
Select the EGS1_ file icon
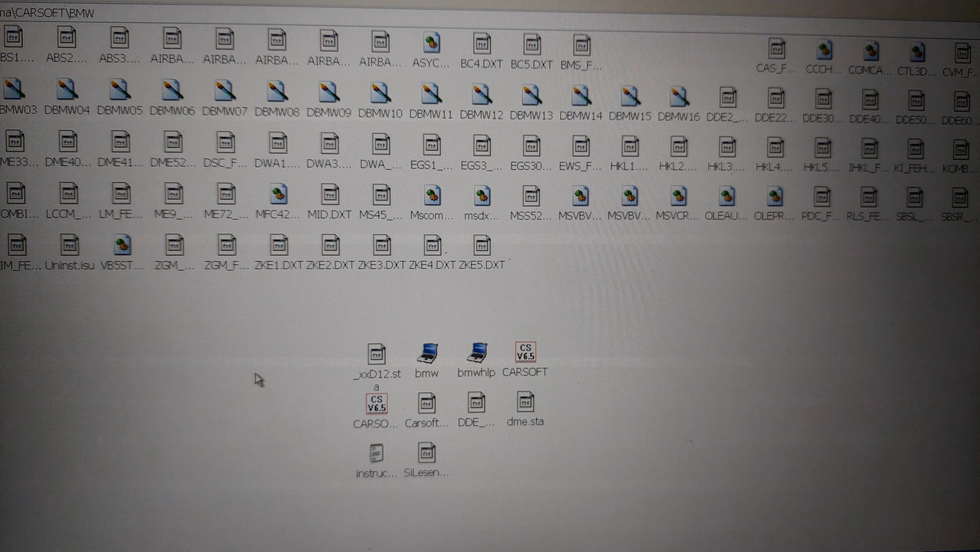[x=432, y=145]
